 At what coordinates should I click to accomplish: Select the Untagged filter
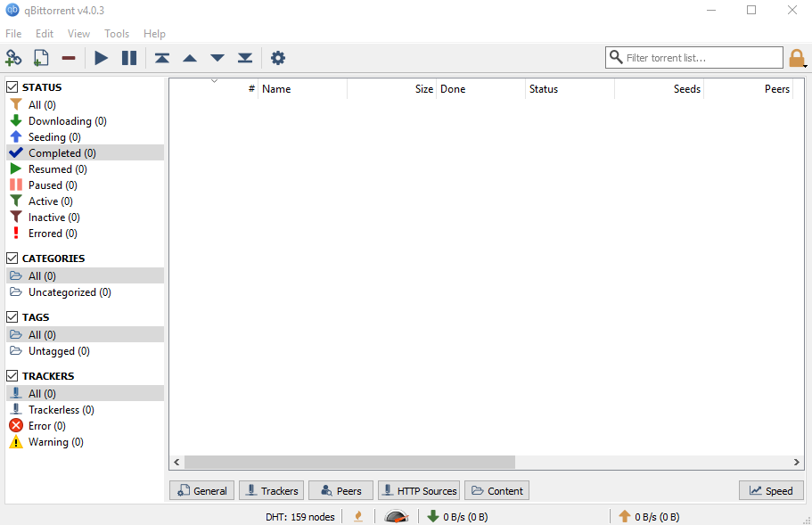85,350
